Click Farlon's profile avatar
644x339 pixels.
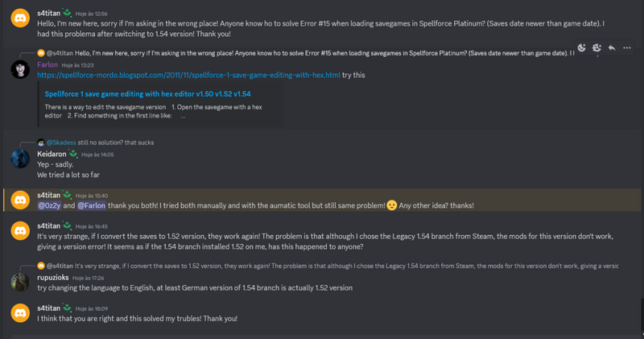(x=20, y=69)
